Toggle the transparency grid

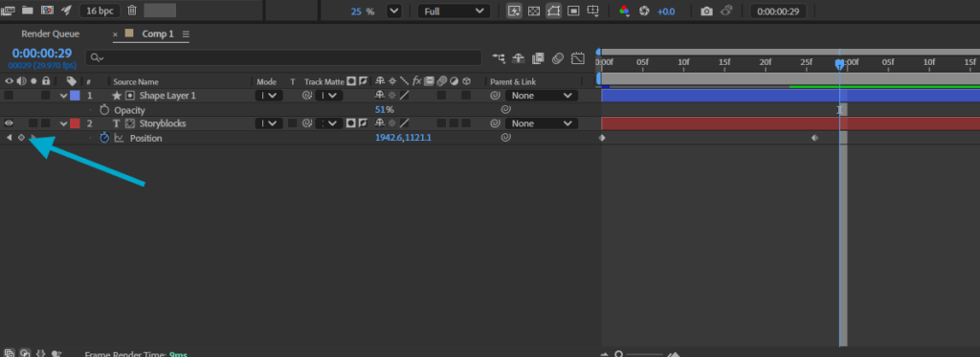click(x=534, y=11)
